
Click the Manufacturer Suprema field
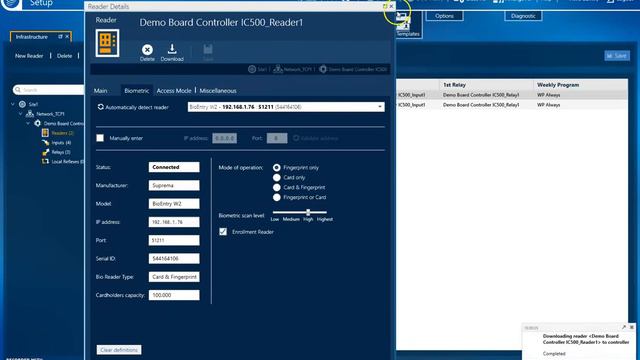tap(174, 185)
